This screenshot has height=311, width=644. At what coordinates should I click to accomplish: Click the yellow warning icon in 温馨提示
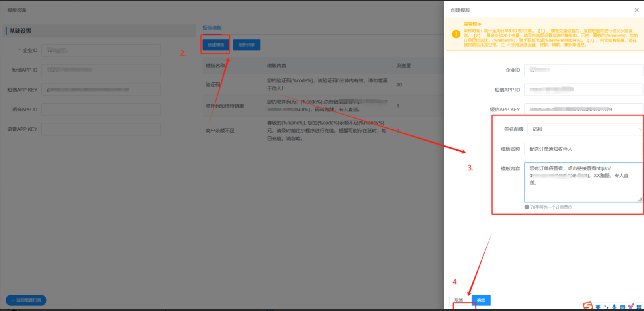456,34
